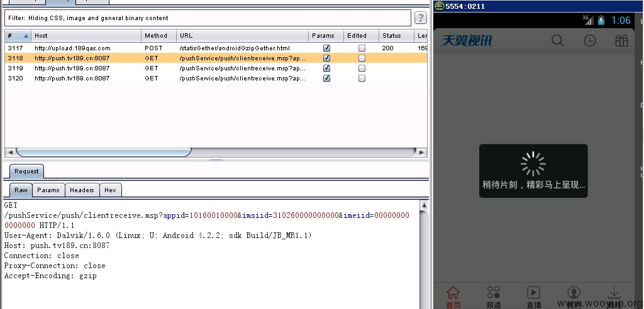Toggle Edited checkbox for request 3120
The image size is (644, 309).
pyautogui.click(x=362, y=79)
